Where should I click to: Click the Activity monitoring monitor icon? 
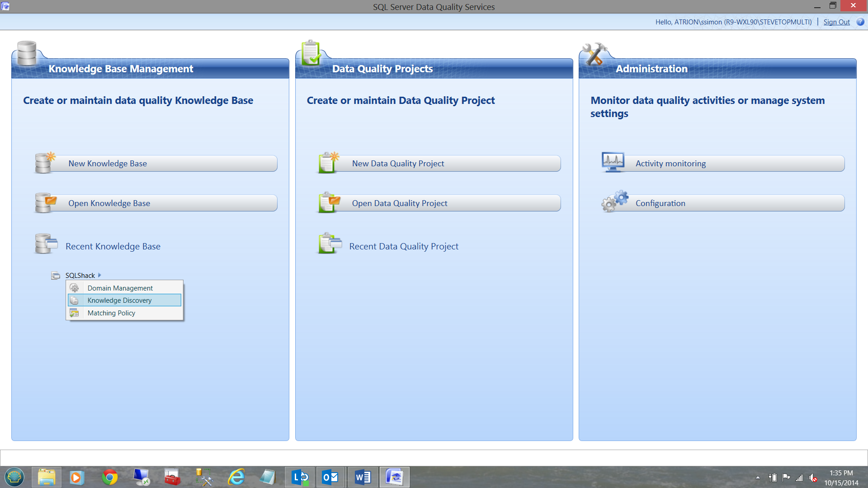tap(613, 162)
